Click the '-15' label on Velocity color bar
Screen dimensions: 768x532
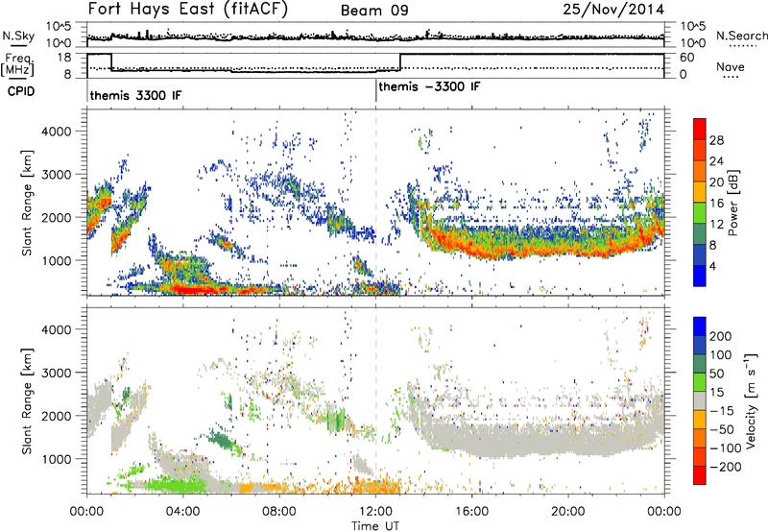pos(722,410)
